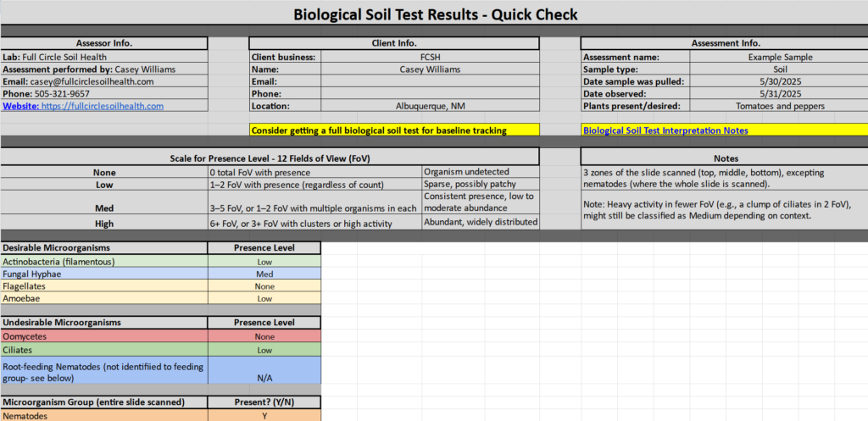Click the Fungal Hyphae presence level cell
This screenshot has width=868, height=421.
coord(264,274)
